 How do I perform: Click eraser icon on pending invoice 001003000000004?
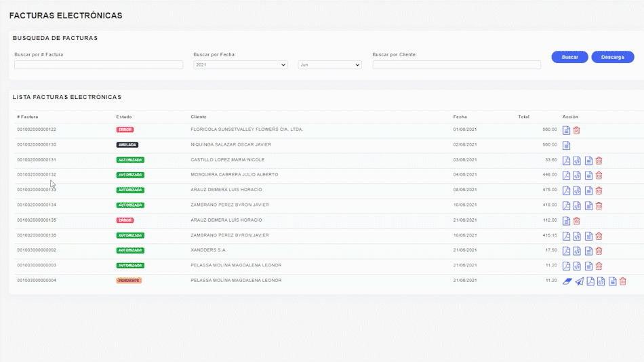(x=567, y=281)
